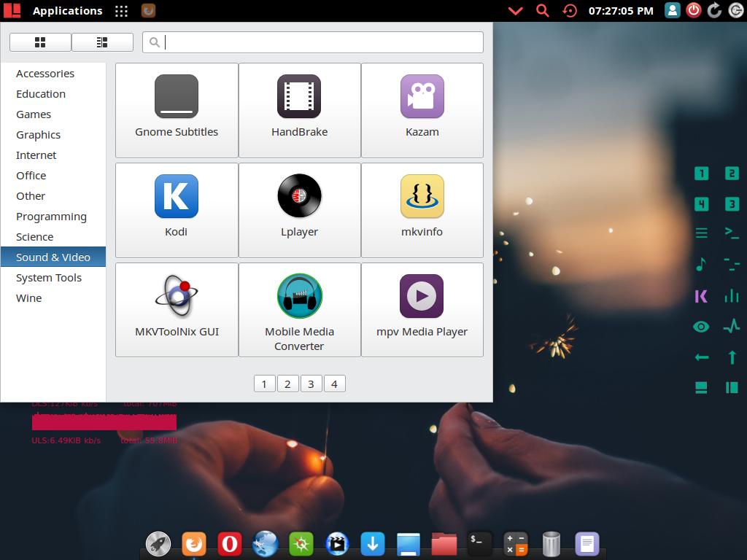Click the brown app icon in top panel
The image size is (747, 560).
pos(149,10)
